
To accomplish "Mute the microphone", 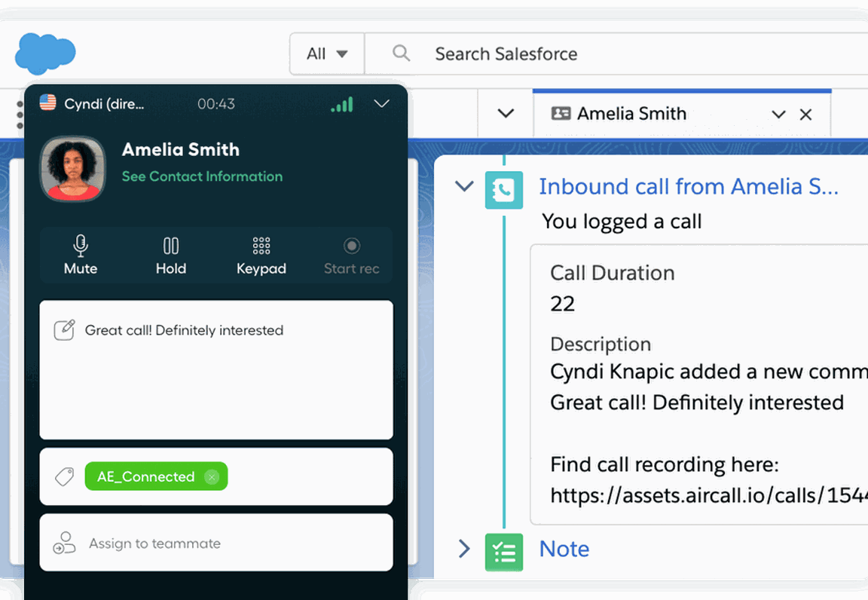I will point(81,255).
